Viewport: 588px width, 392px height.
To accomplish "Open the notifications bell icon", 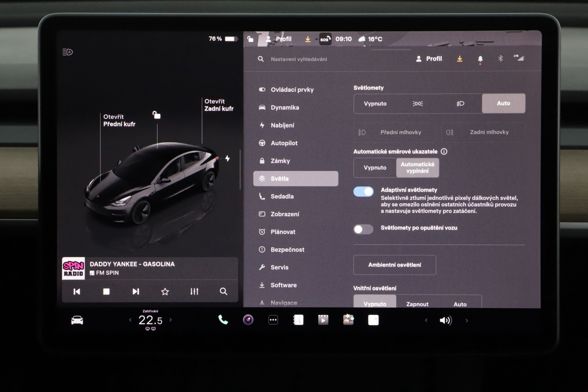I will click(480, 59).
